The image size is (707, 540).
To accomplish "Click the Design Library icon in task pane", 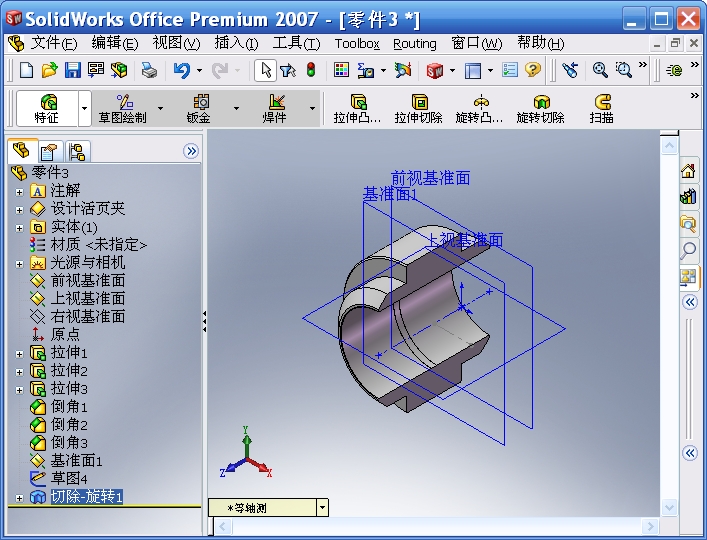I will [689, 197].
